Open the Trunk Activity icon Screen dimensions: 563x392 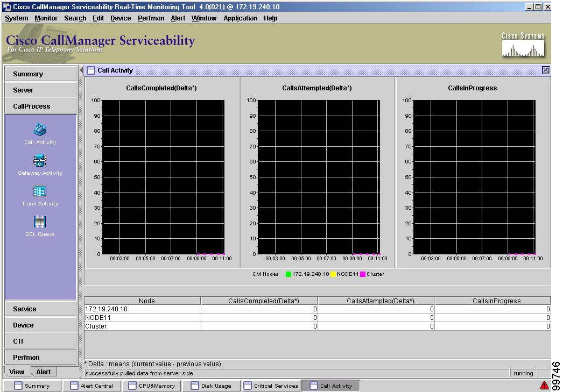[x=39, y=191]
